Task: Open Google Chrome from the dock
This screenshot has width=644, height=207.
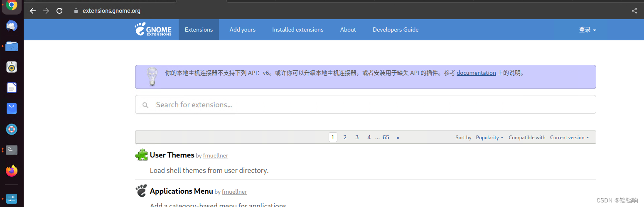Action: [12, 5]
